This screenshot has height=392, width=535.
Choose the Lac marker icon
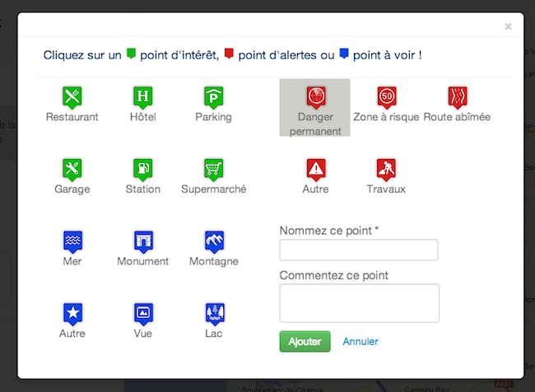[x=214, y=314]
